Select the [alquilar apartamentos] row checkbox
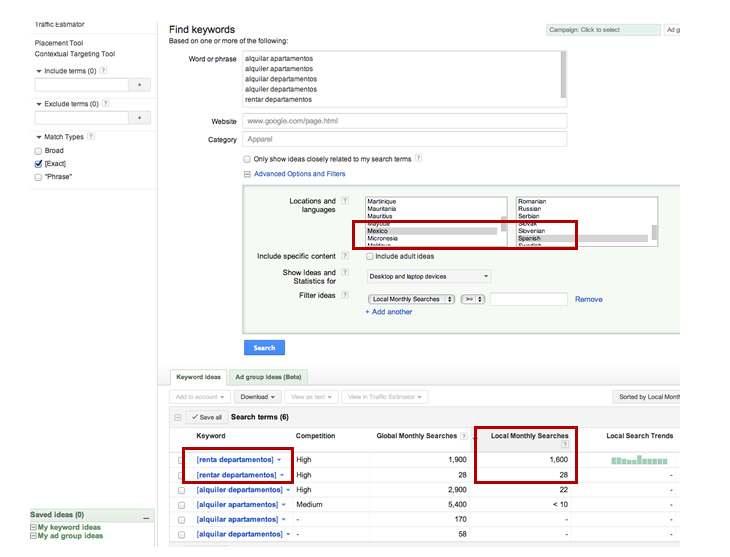 pyautogui.click(x=182, y=520)
